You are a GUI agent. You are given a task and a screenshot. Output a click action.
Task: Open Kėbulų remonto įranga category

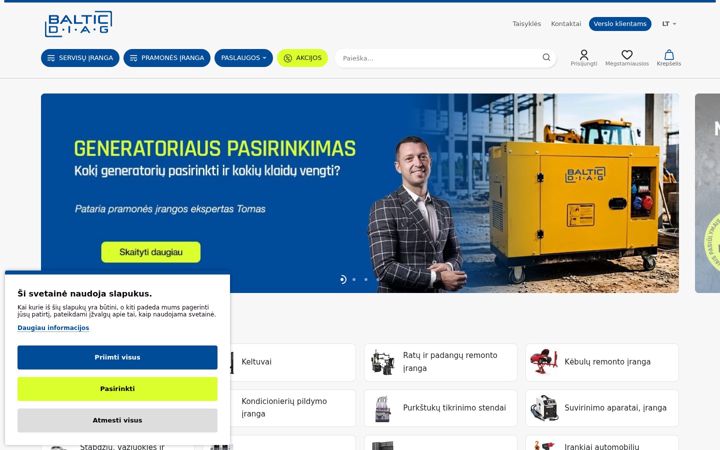pyautogui.click(x=602, y=362)
